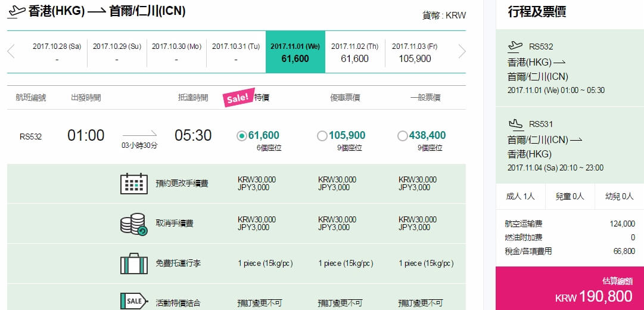The height and width of the screenshot is (310, 644).
Task: Select the 2017.10.31 (Tu) date cell
Action: click(236, 52)
